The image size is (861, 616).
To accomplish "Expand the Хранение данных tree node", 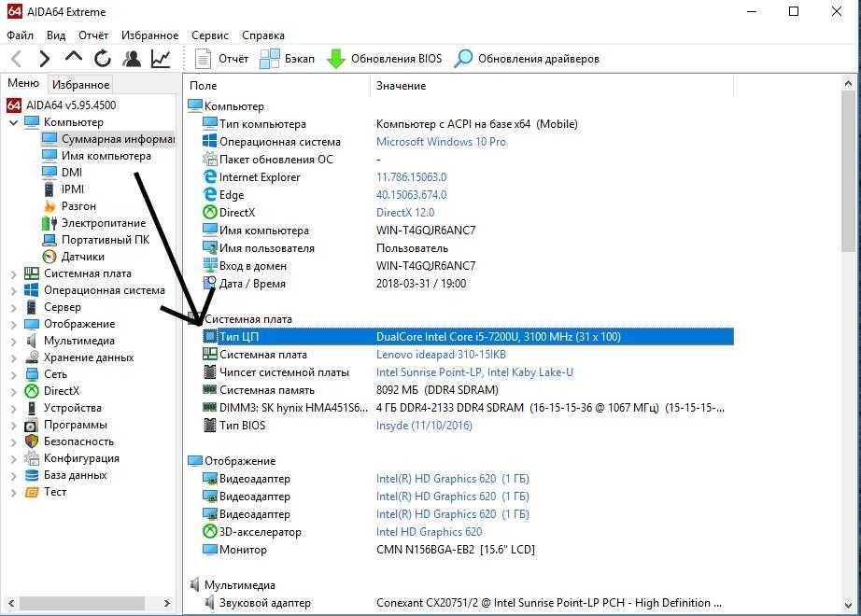I will (14, 358).
